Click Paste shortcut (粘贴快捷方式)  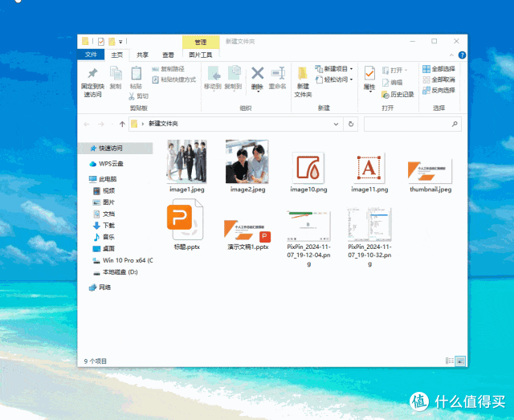(173, 80)
